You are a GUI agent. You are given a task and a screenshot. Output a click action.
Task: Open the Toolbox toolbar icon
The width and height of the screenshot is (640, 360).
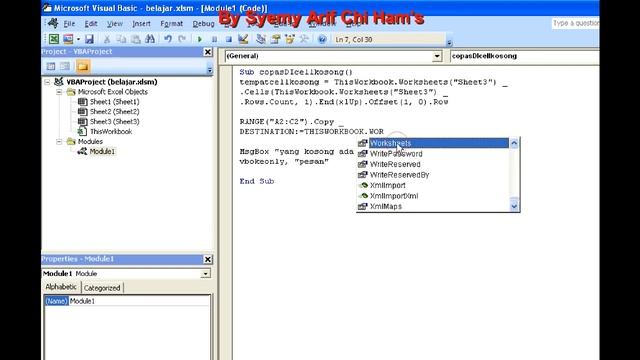tap(304, 39)
